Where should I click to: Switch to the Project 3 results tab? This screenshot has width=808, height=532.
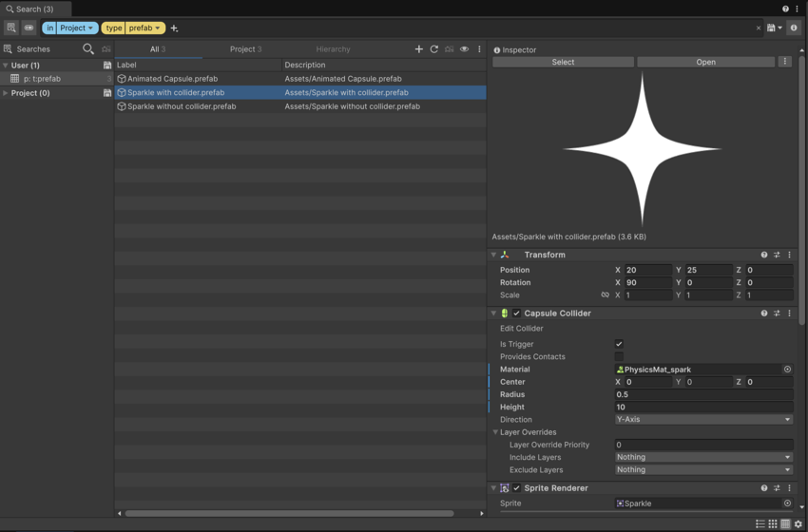245,49
